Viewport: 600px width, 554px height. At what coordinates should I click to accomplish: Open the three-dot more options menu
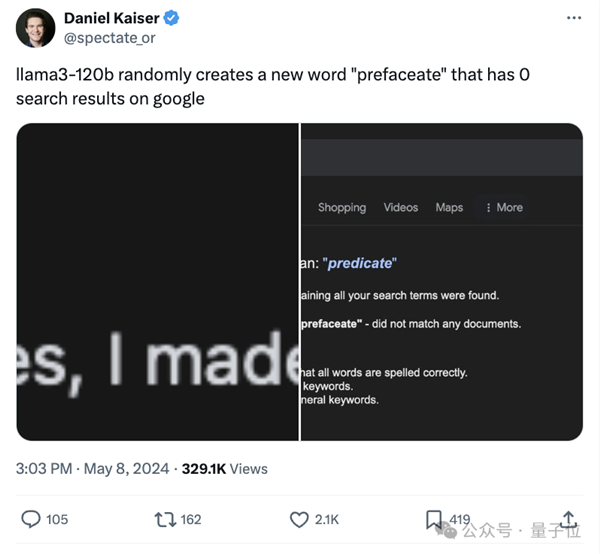573,19
